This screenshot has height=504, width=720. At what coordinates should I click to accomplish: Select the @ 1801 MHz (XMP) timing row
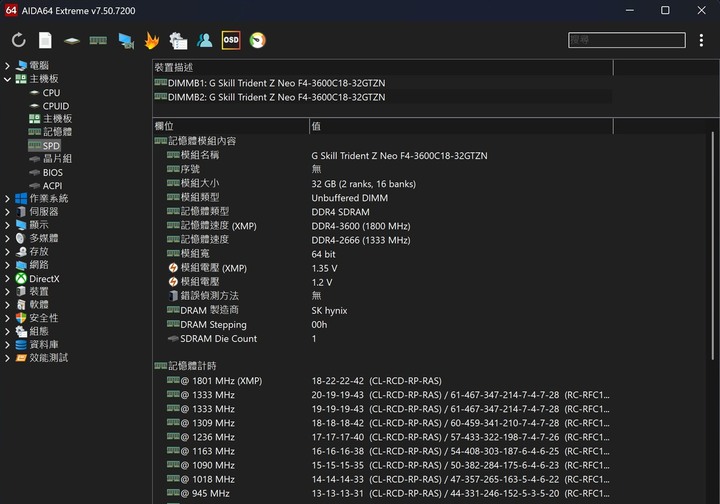[382, 381]
